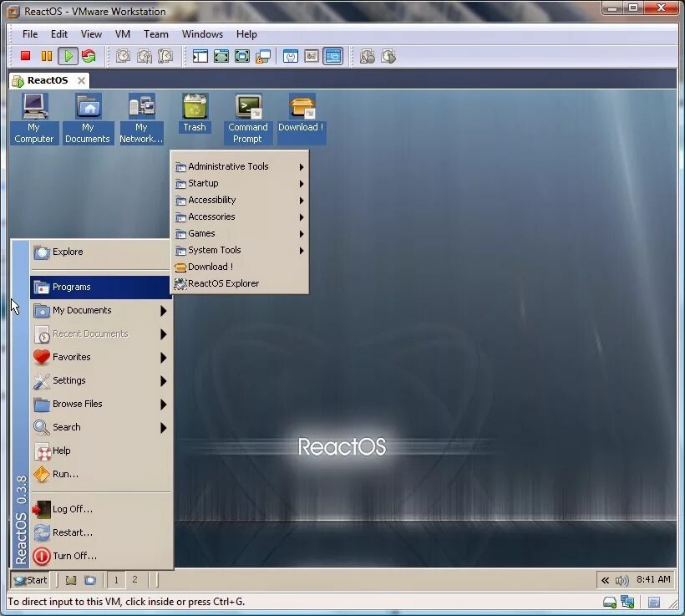
Task: Reset the VM with the red-green arrows icon
Action: [x=89, y=56]
